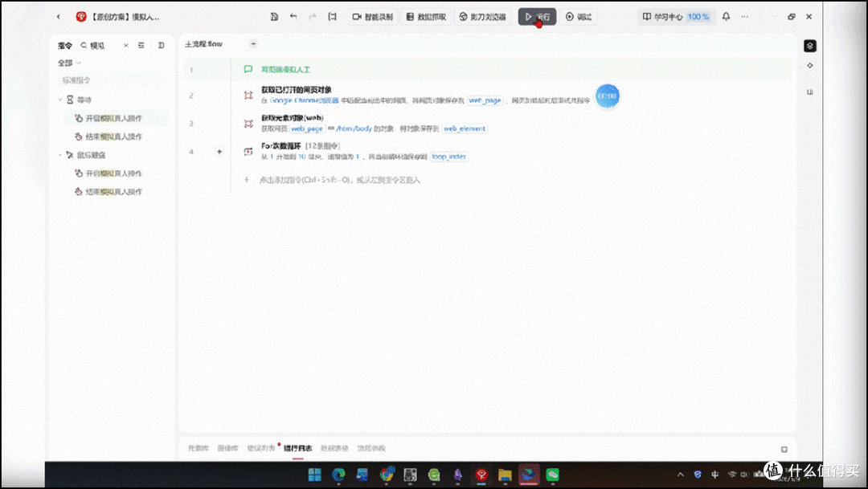
Task: Click the cursor icon of 鼠标键盘
Action: point(70,155)
